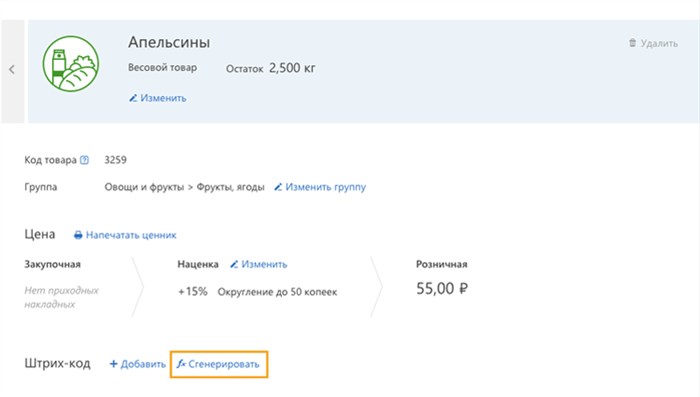The image size is (700, 397).
Task: Click the pencil icon next to Наценка
Action: click(x=234, y=264)
